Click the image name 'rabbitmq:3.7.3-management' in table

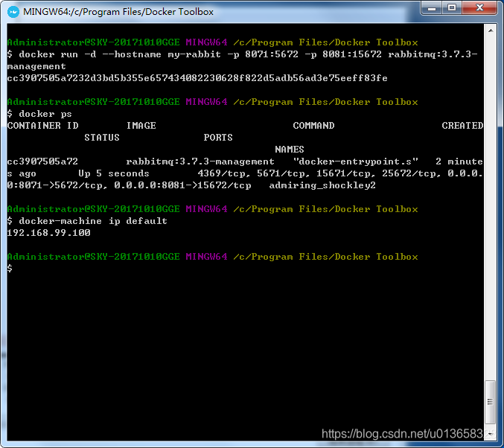[x=200, y=161]
